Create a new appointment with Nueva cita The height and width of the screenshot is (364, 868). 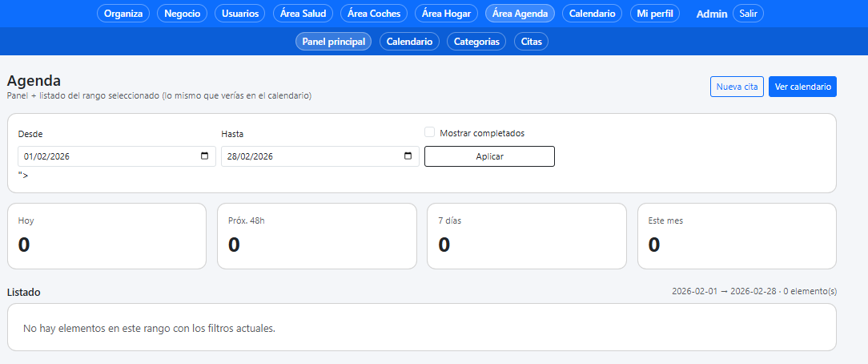coord(737,87)
